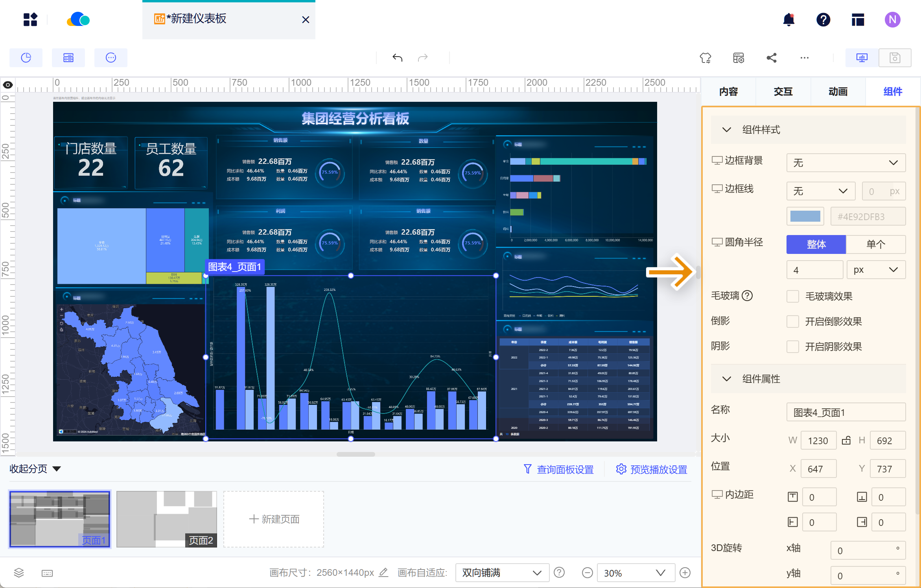Collapse the 组件样式 section

tap(726, 130)
